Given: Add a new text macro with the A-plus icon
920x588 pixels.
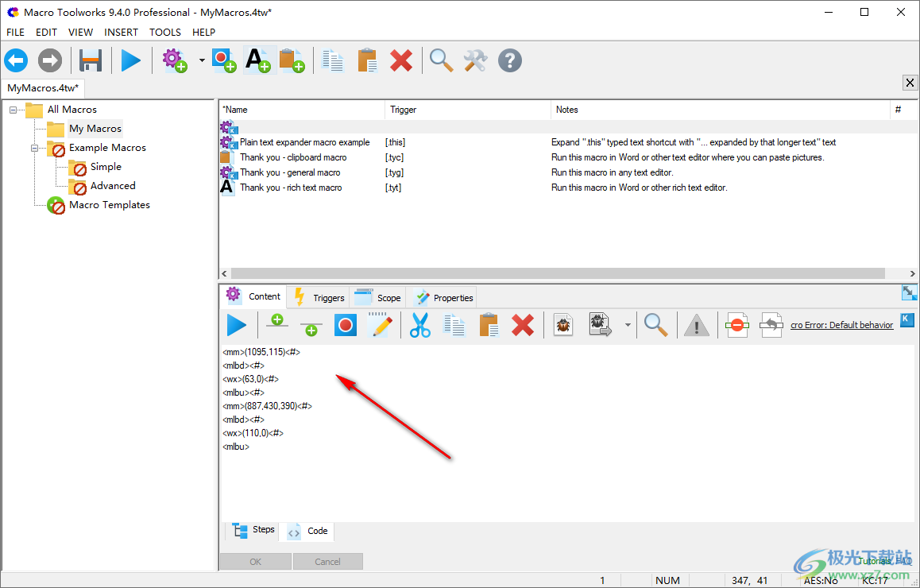Looking at the screenshot, I should pyautogui.click(x=258, y=60).
